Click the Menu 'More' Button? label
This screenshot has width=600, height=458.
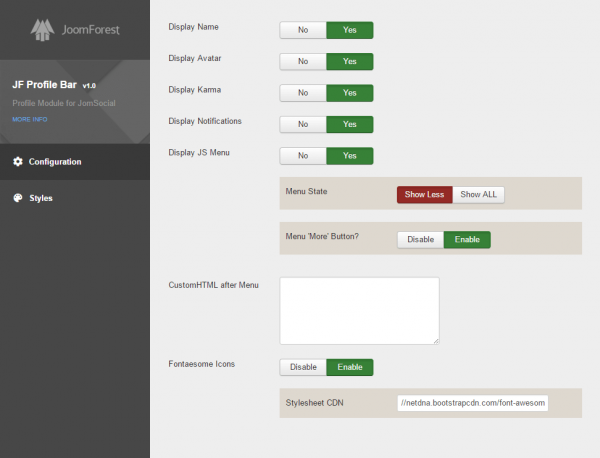pos(322,236)
